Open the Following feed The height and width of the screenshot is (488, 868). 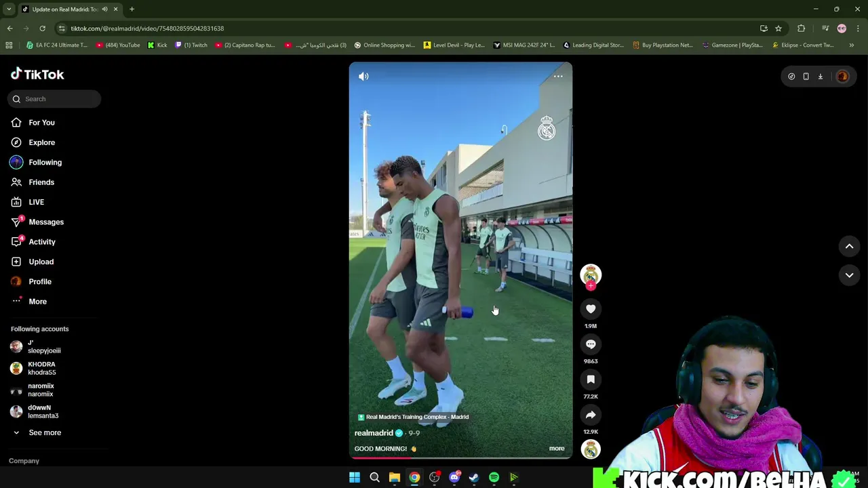[45, 163]
